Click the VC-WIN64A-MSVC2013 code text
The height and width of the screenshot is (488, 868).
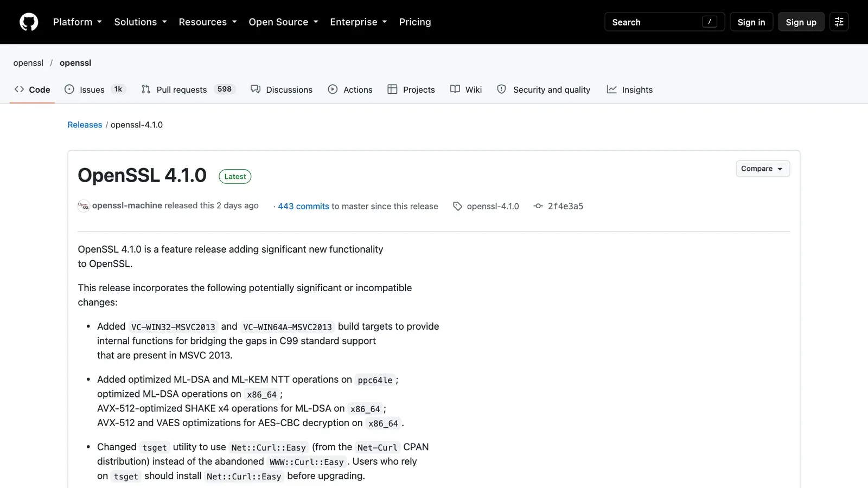tap(288, 327)
